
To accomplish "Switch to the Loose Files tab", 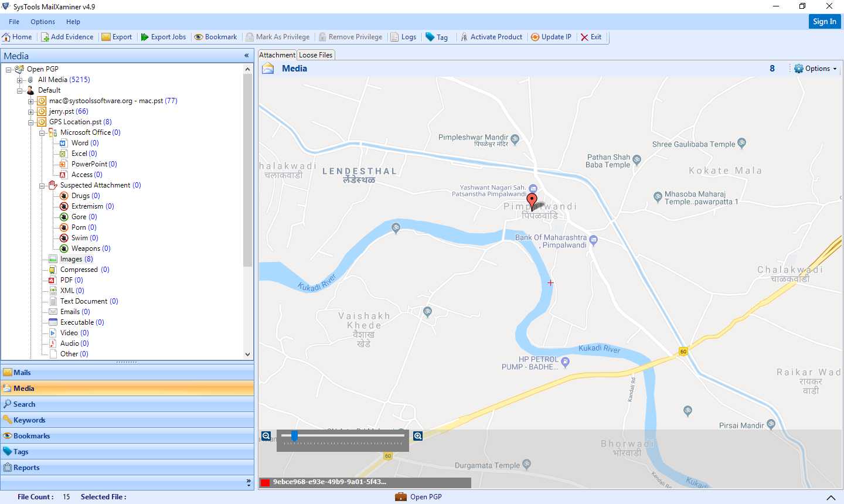I will (x=316, y=55).
